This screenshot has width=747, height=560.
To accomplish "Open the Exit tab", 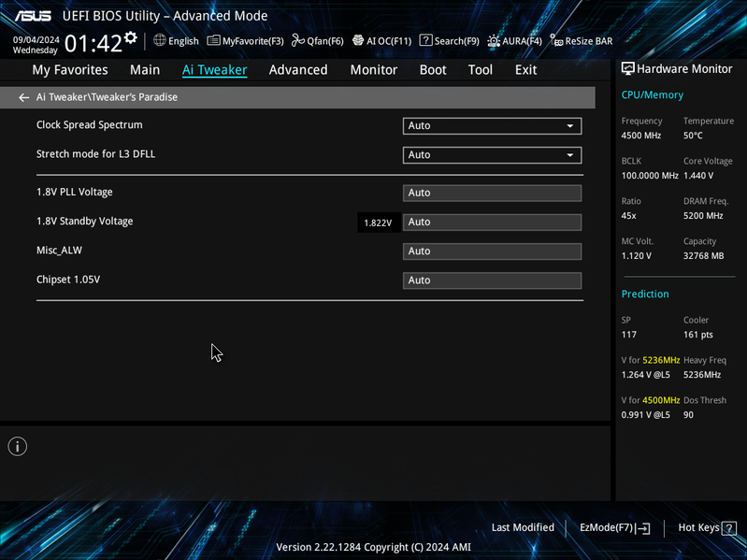I will pyautogui.click(x=526, y=70).
